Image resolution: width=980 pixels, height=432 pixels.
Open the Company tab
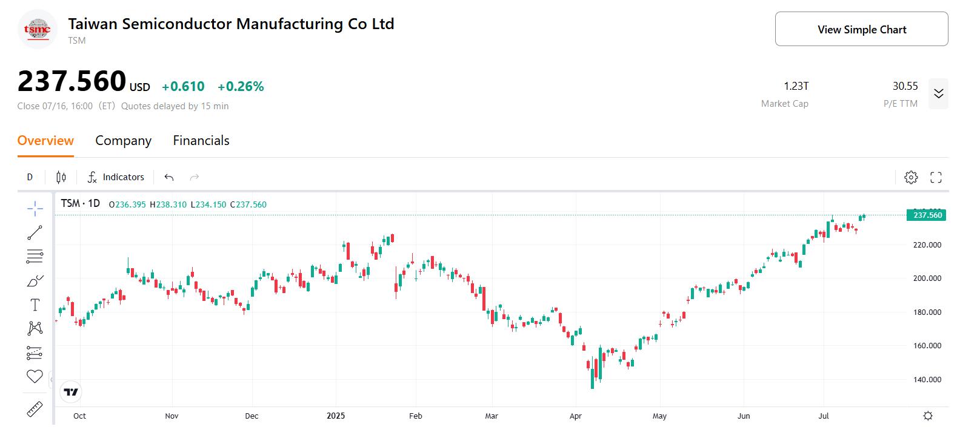[123, 140]
